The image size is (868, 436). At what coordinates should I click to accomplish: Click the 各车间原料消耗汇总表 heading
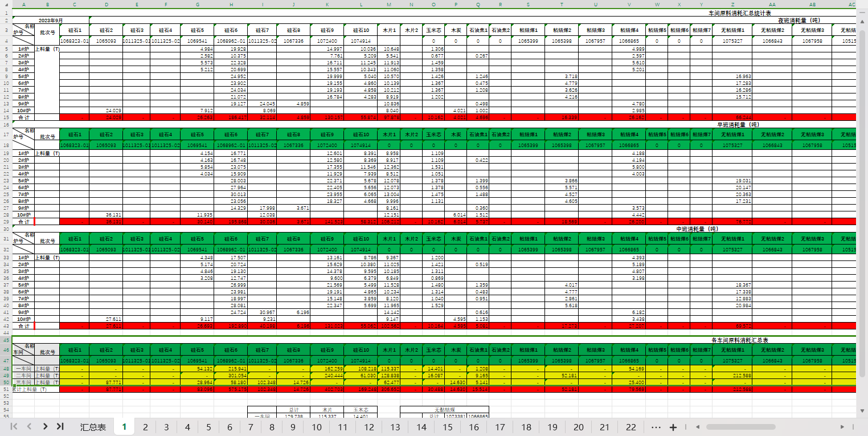coord(740,340)
